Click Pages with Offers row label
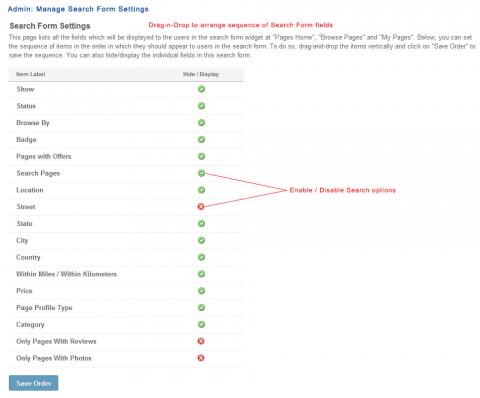The image size is (480, 398). point(44,156)
